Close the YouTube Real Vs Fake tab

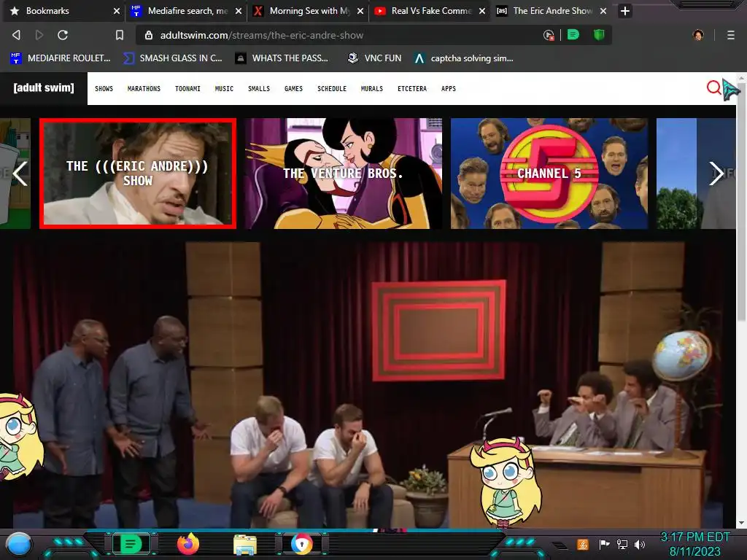point(482,11)
